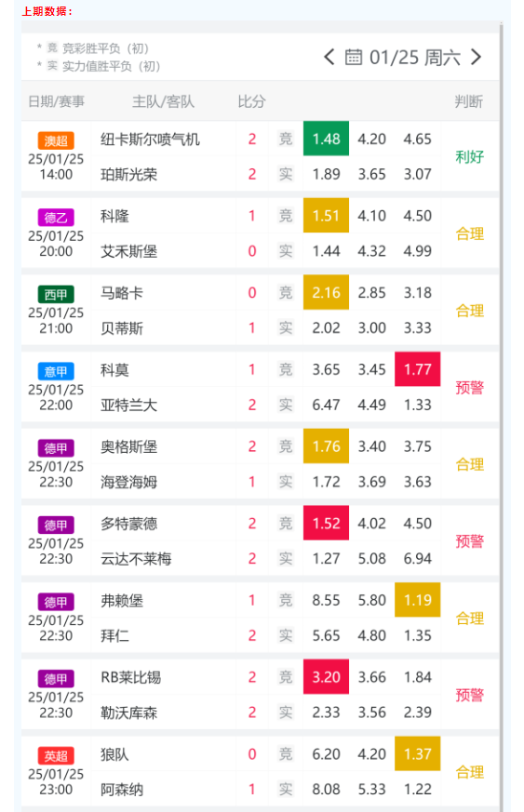Open team RB莱比锡
This screenshot has width=524, height=812.
[x=131, y=677]
